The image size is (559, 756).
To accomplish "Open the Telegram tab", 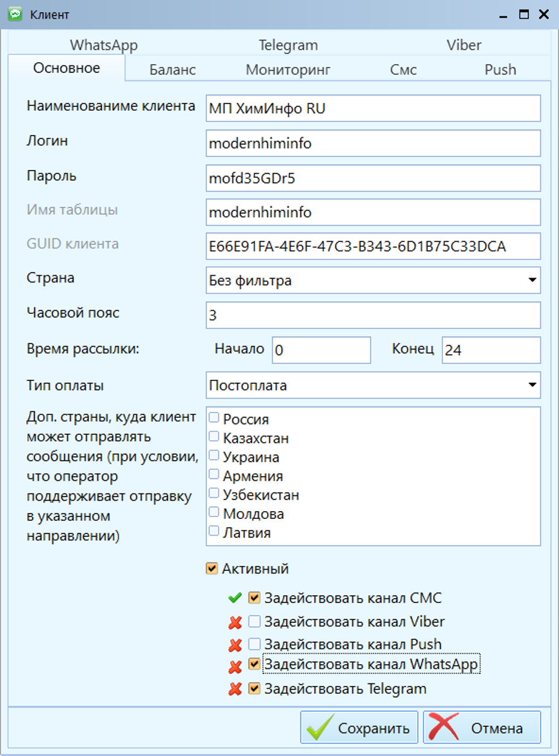I will [288, 45].
